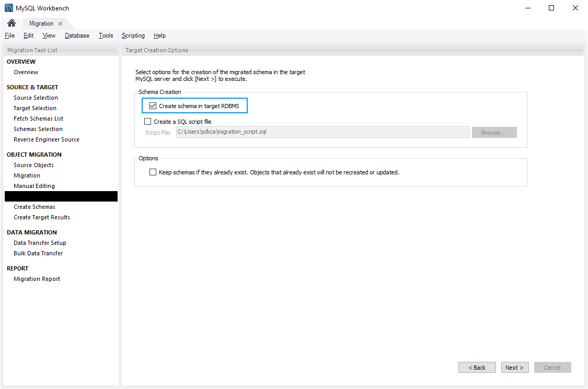Open the Overview step
588x389 pixels.
tap(26, 72)
